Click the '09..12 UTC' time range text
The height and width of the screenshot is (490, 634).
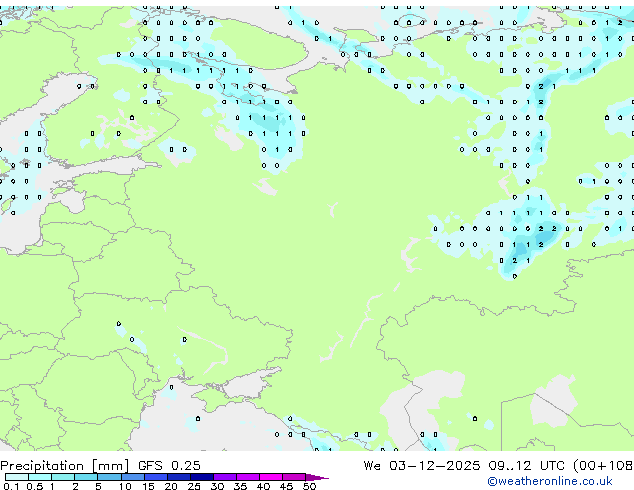point(526,466)
